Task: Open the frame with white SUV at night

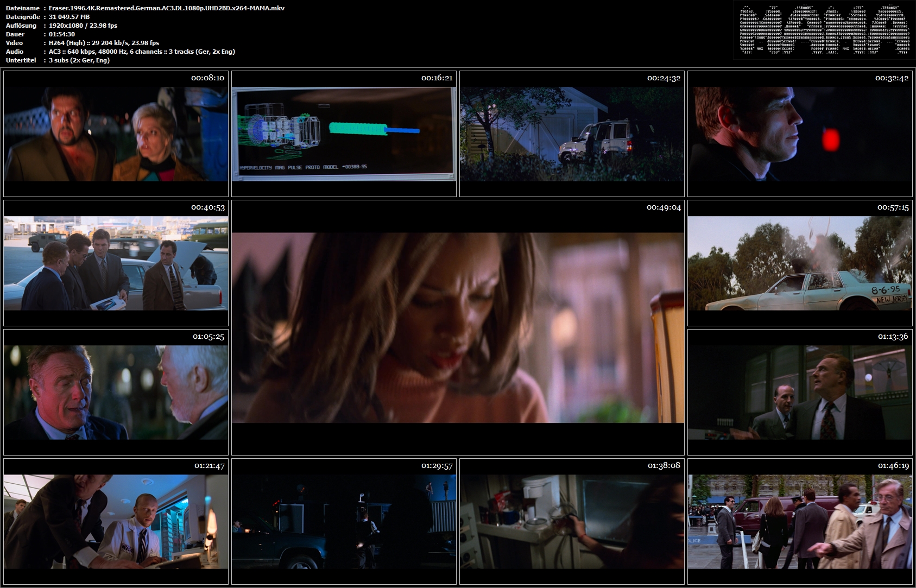Action: click(572, 134)
